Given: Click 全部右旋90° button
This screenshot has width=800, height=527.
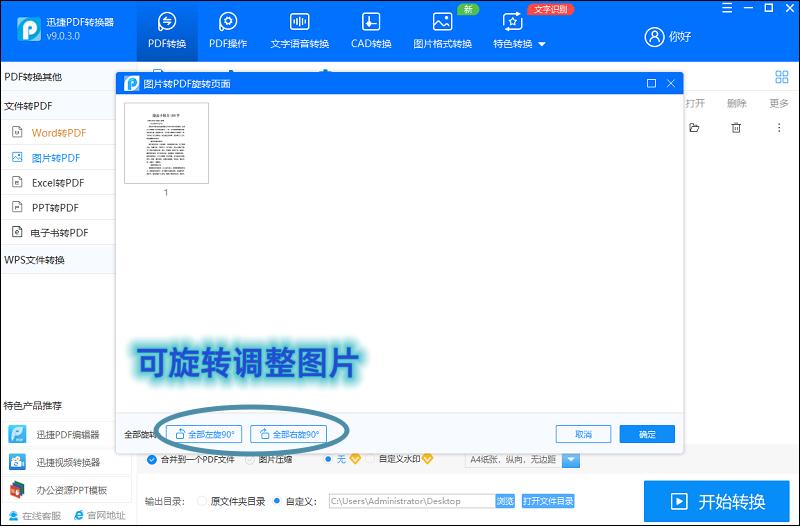Looking at the screenshot, I should click(289, 434).
